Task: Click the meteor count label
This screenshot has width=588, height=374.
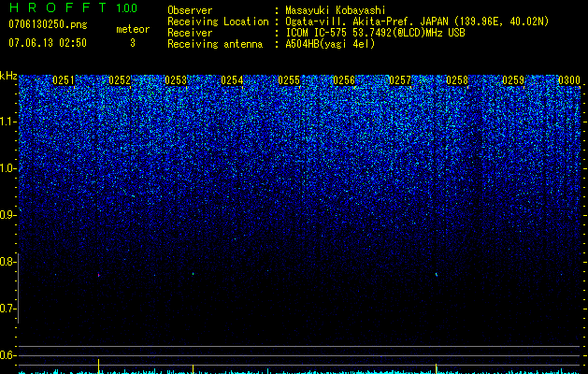Action: point(133,29)
